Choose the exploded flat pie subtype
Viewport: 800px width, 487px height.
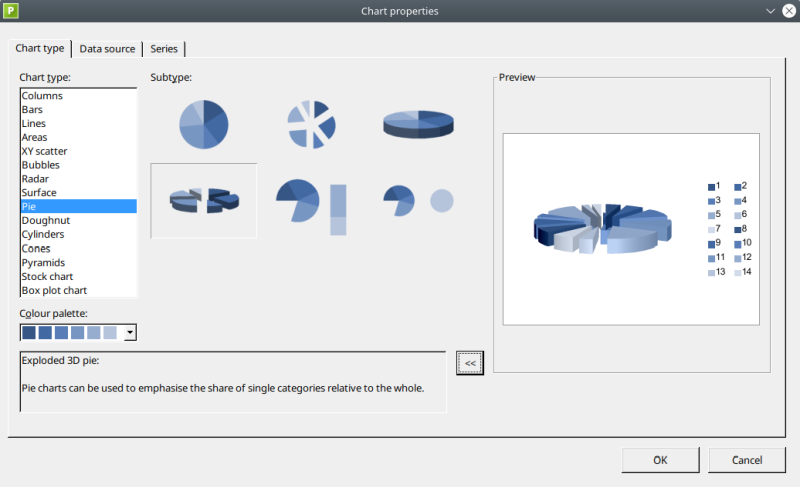click(x=311, y=124)
